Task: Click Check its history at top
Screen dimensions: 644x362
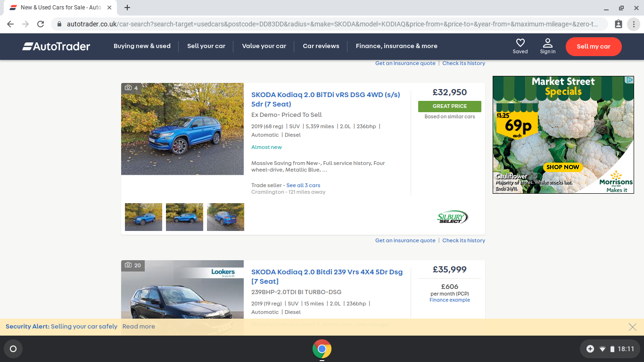Action: click(x=463, y=63)
